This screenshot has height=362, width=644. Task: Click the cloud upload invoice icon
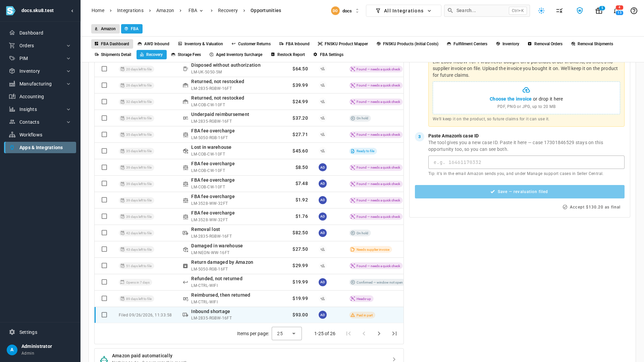(x=526, y=90)
